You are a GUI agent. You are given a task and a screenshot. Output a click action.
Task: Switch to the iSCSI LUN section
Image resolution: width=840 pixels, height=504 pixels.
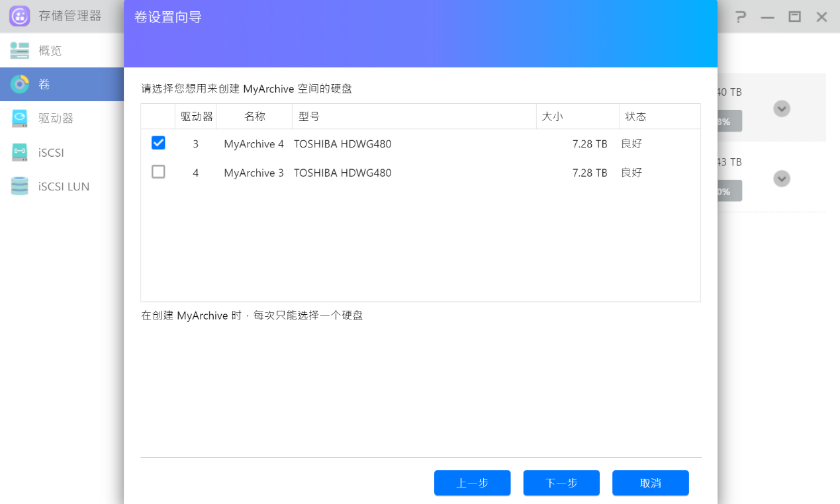64,187
